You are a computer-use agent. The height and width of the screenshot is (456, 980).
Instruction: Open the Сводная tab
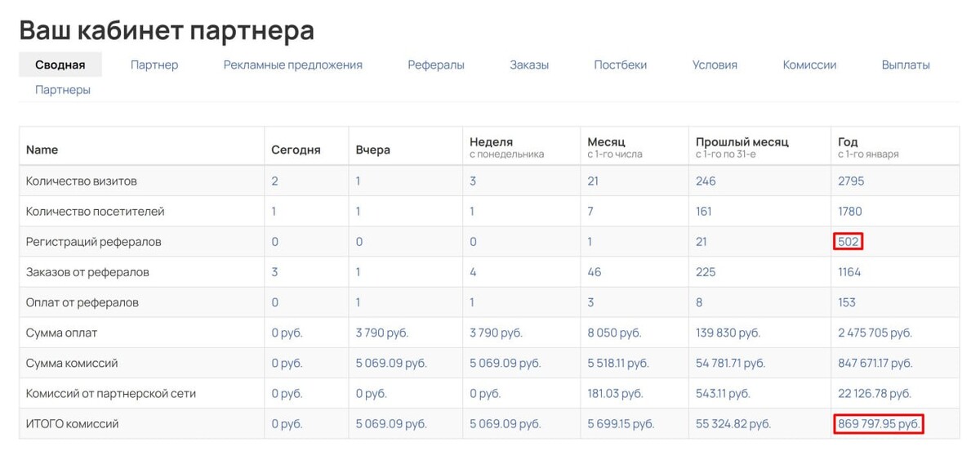coord(60,65)
